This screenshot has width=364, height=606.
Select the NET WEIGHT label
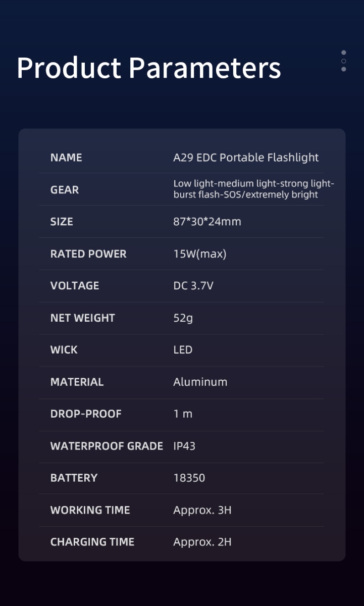[83, 318]
